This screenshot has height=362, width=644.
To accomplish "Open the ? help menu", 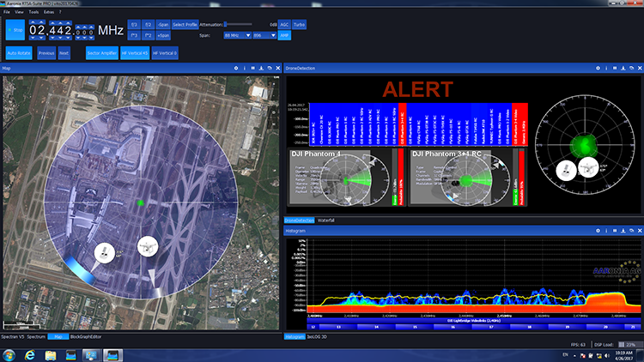I will click(x=60, y=12).
